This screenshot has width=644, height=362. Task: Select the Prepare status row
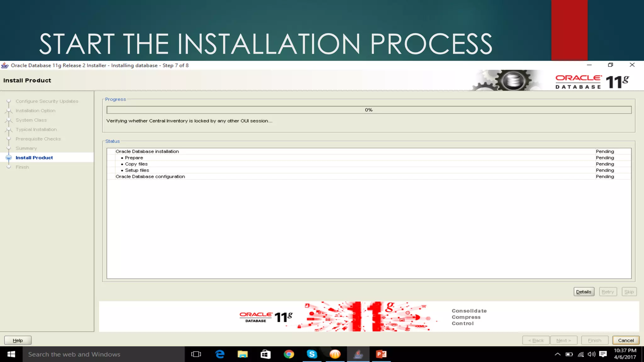tap(369, 158)
